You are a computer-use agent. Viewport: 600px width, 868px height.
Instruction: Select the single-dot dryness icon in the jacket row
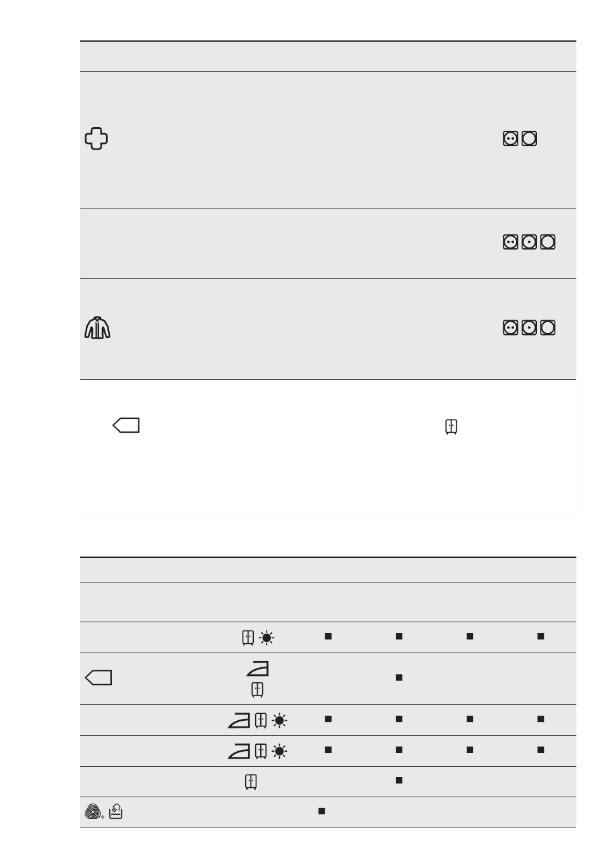529,328
